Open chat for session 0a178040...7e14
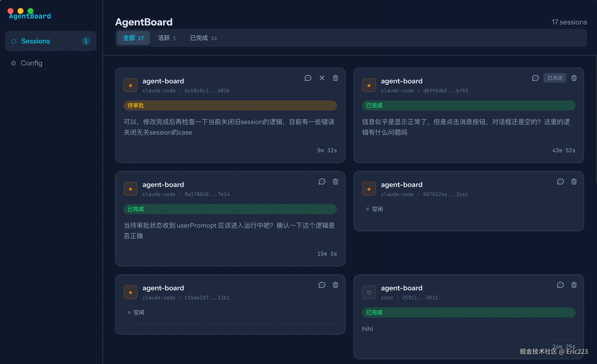Screen dimensions: 597x364 pos(322,182)
